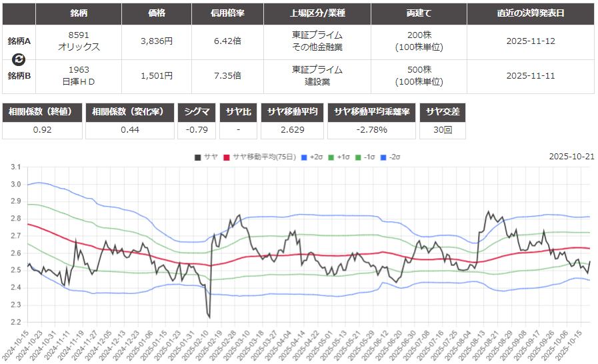Click the swap icon between 銘柄A and 銘柄B

click(x=19, y=59)
